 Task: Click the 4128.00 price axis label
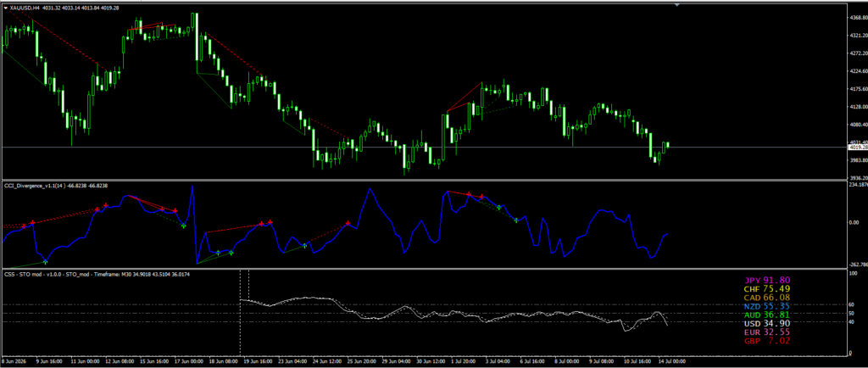point(858,107)
